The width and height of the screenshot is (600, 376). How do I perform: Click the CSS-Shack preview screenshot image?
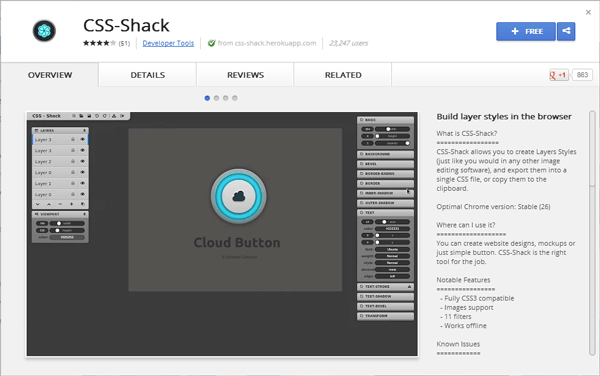coord(222,234)
